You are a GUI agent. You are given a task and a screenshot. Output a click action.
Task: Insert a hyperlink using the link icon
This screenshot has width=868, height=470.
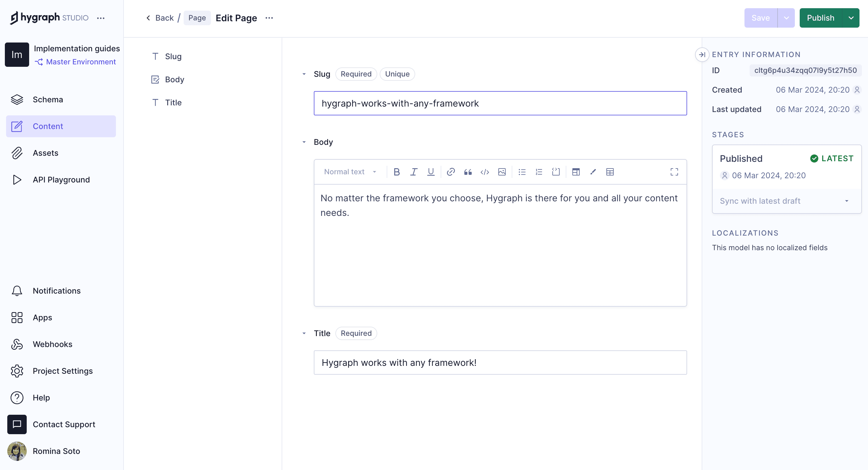tap(450, 172)
